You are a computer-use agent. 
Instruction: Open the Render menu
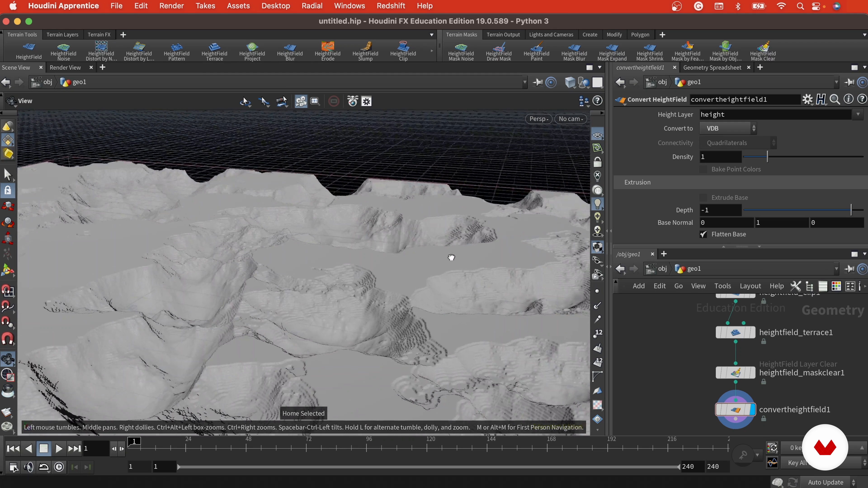coord(172,6)
